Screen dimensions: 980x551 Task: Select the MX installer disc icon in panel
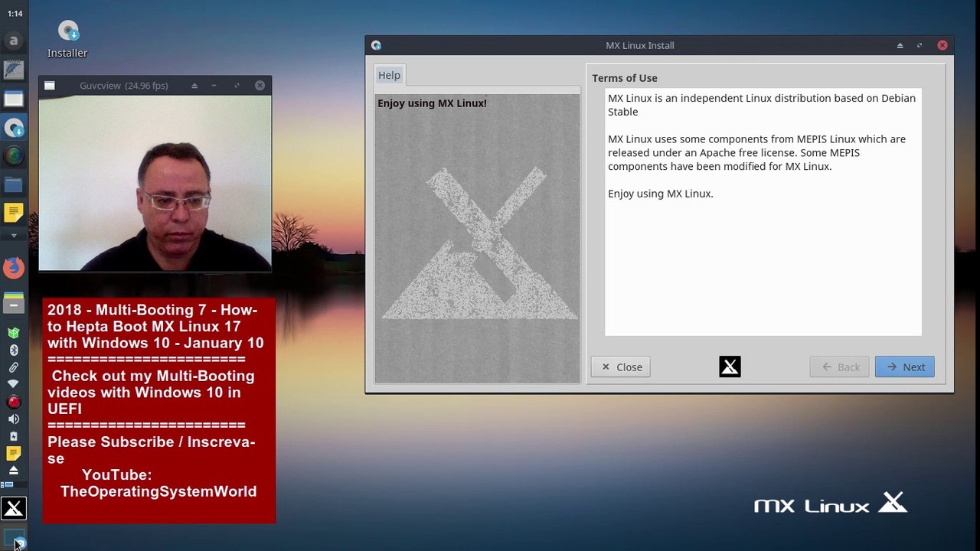point(14,128)
